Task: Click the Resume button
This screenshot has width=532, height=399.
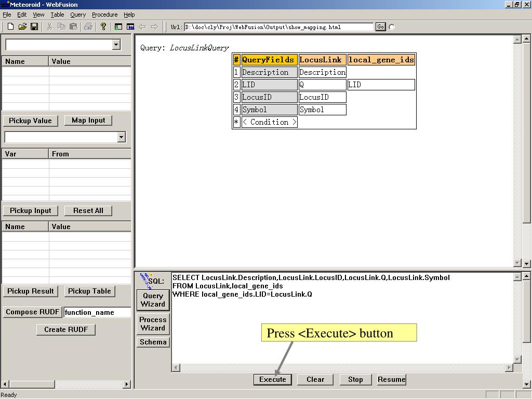Action: point(391,379)
